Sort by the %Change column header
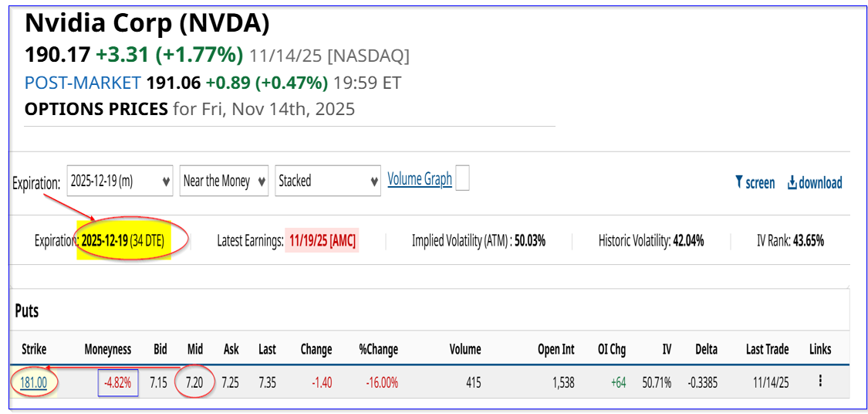Image resolution: width=868 pixels, height=414 pixels. click(378, 349)
